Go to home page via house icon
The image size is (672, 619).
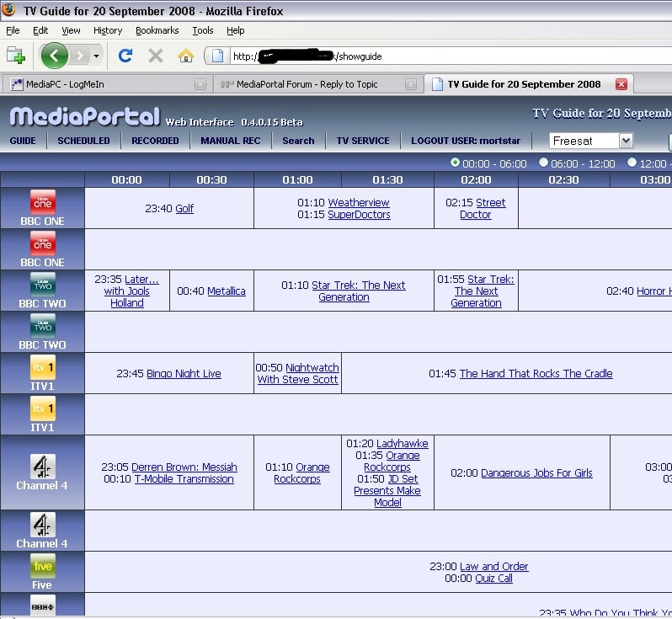[x=186, y=56]
